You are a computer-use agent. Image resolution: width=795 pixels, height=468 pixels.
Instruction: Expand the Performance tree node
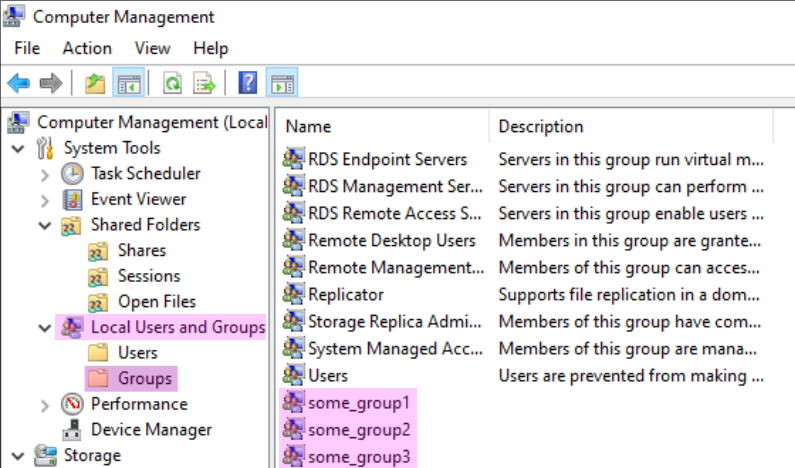click(45, 405)
